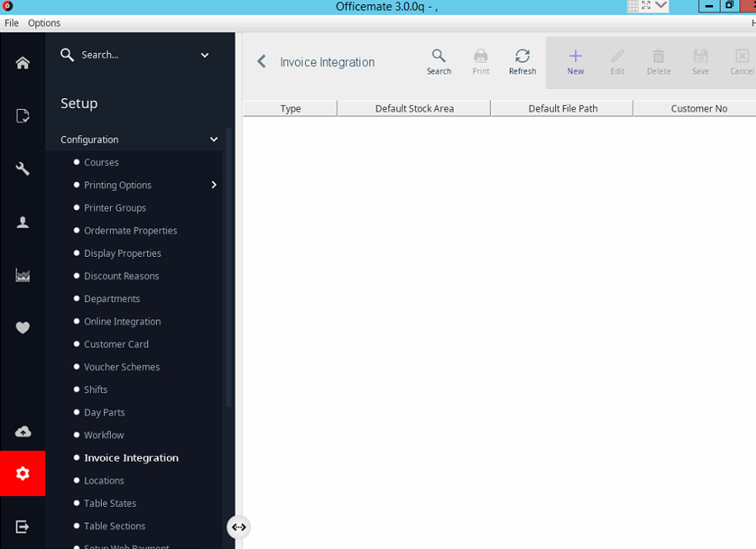Open Search from the toolbar
The width and height of the screenshot is (756, 549).
coord(438,60)
